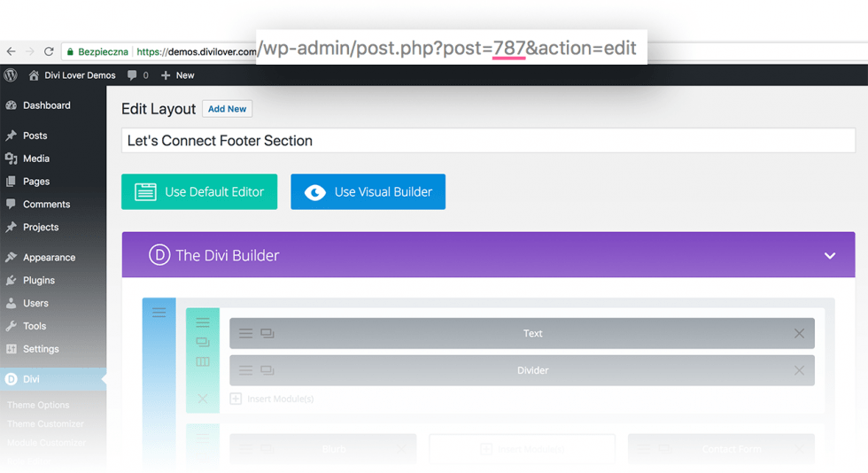Screen dimensions: 868x473
Task: Clone the Divider module via duplicate icon
Action: pyautogui.click(x=267, y=370)
